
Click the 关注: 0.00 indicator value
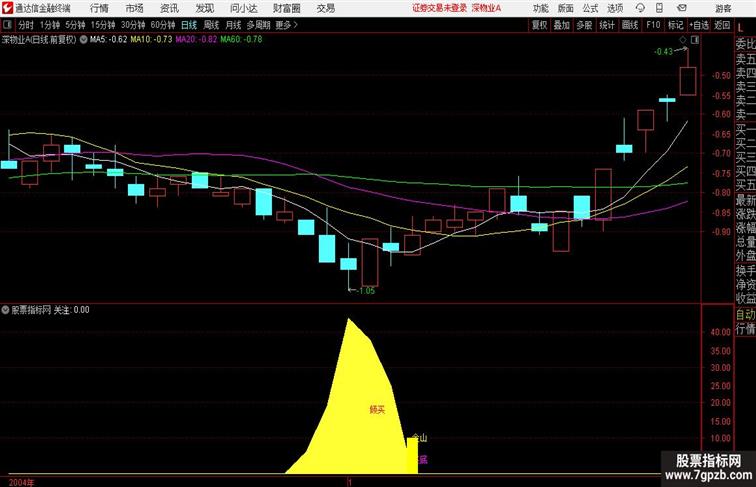pyautogui.click(x=71, y=310)
